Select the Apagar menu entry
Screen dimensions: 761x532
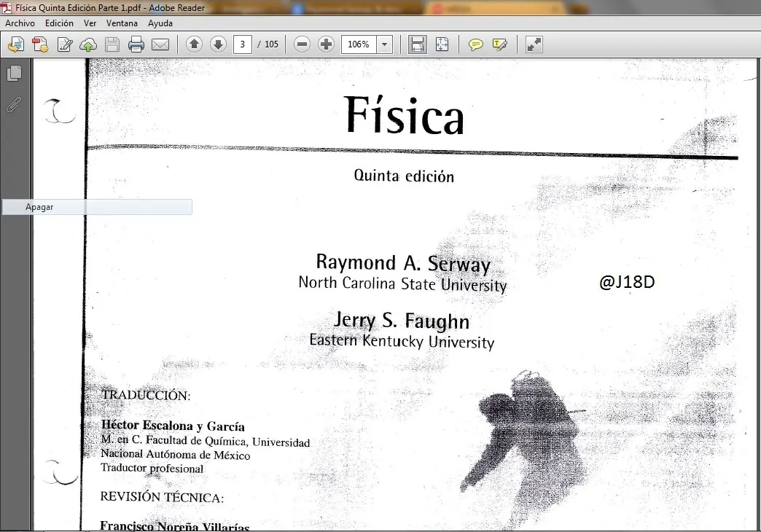click(97, 207)
